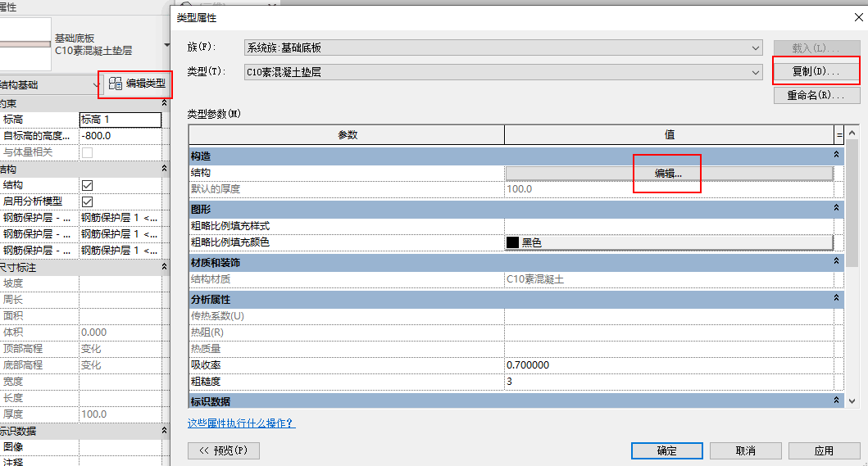Click the 基础底板 type preview thumbnail
This screenshot has height=466, width=868.
coord(25,44)
